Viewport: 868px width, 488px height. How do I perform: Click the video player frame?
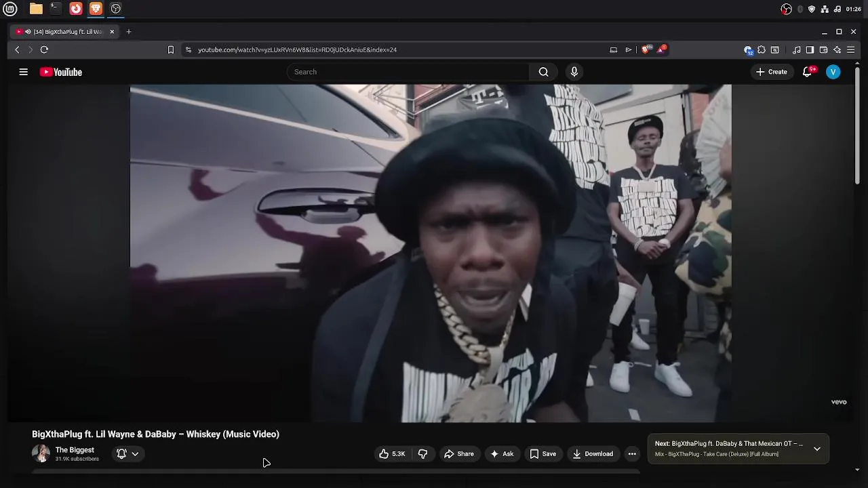pyautogui.click(x=431, y=253)
